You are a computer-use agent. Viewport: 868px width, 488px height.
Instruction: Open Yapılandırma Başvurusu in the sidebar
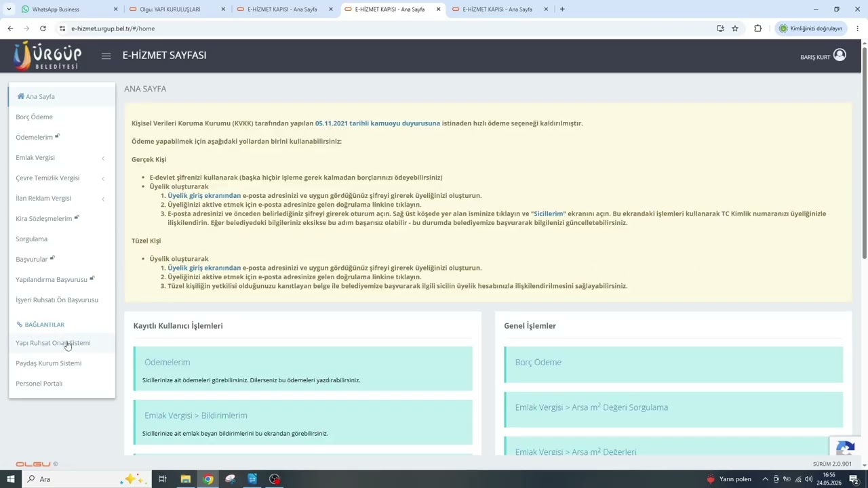click(x=62, y=279)
